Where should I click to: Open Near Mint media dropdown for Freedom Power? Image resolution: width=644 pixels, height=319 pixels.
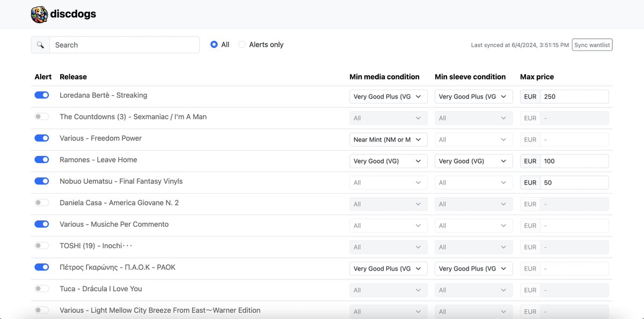click(389, 139)
